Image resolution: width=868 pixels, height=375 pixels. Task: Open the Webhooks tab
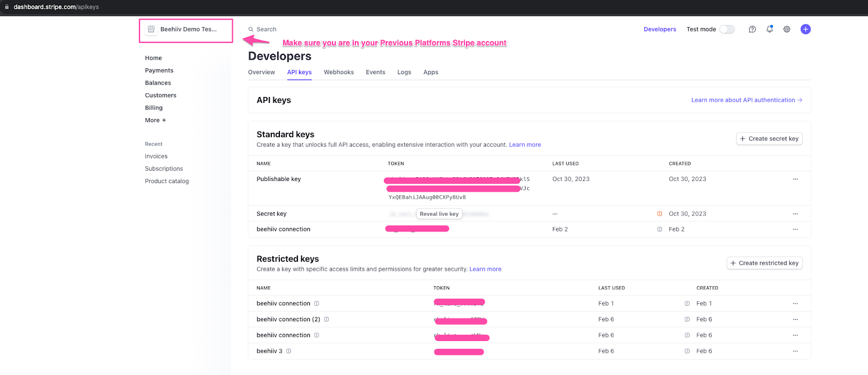(339, 72)
